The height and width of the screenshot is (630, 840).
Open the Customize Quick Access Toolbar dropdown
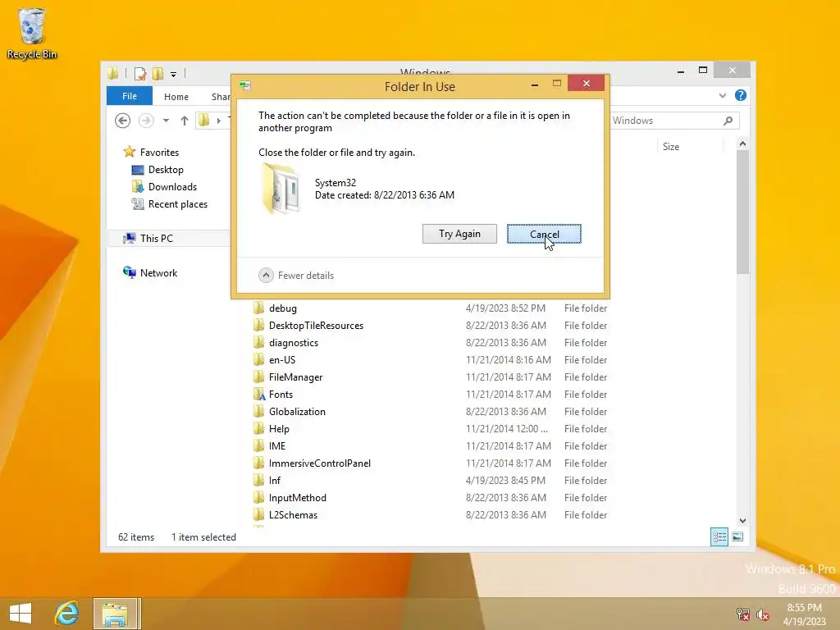174,74
